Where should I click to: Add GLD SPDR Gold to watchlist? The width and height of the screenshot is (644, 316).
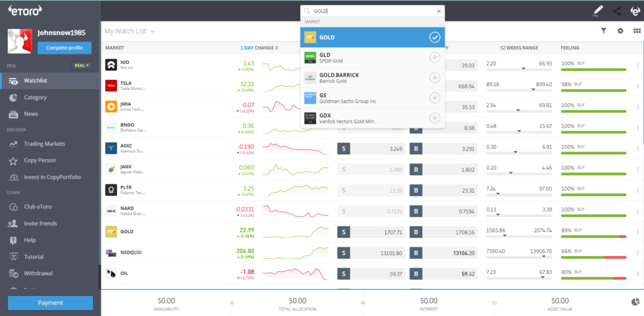435,57
